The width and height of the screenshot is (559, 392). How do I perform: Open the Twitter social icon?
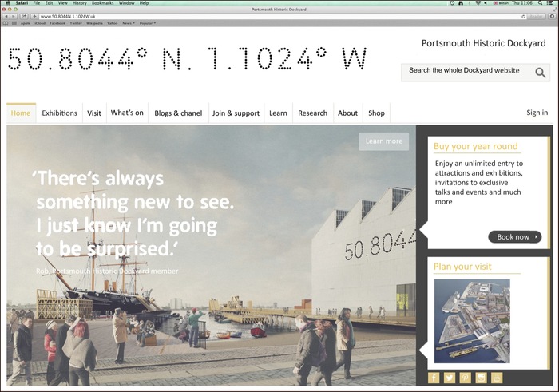point(450,378)
